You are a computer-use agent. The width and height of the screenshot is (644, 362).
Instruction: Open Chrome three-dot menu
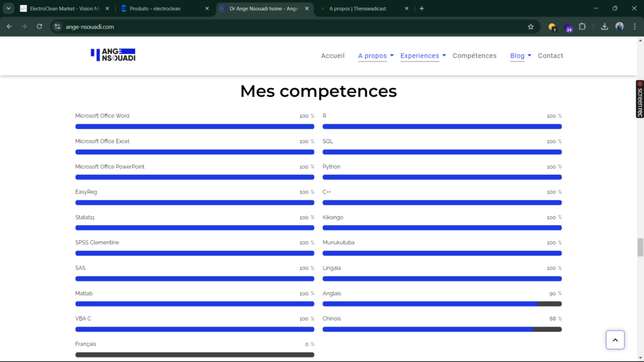tap(635, 26)
